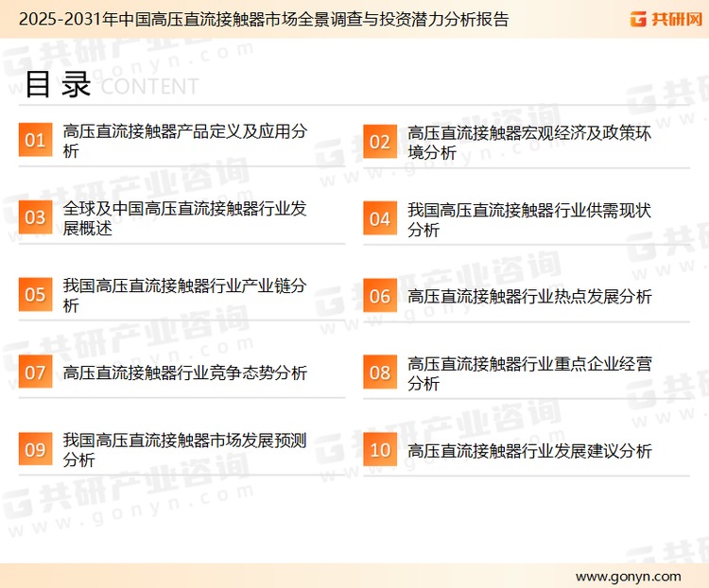Screen dimensions: 709x588
Task: Select chapter 我国高压直流接触器行业产业链分析
Action: click(x=185, y=295)
